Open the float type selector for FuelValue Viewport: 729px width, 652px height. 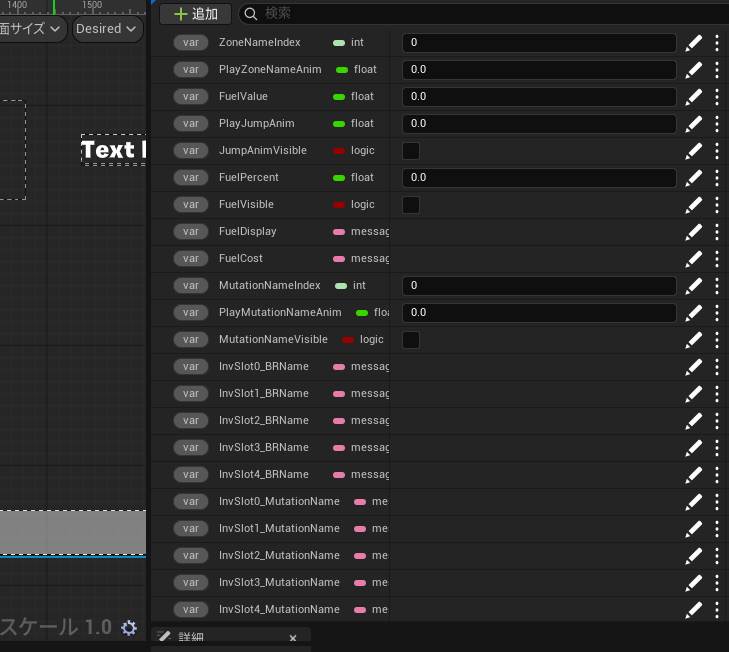[x=353, y=97]
